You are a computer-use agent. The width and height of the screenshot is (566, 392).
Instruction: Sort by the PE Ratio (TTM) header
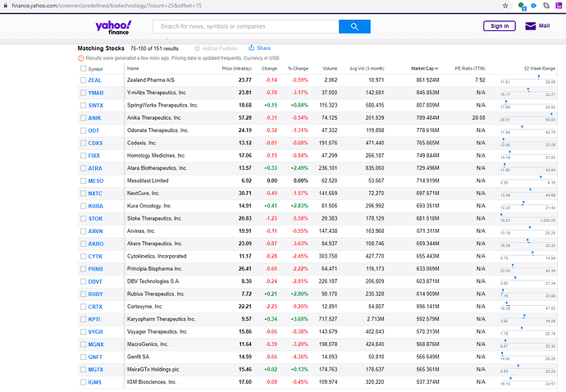coord(470,69)
